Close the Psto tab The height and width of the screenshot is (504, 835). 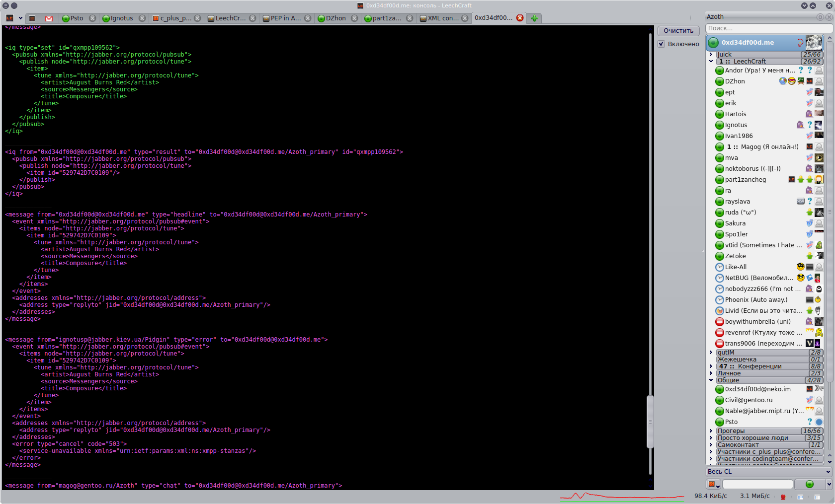pyautogui.click(x=92, y=18)
